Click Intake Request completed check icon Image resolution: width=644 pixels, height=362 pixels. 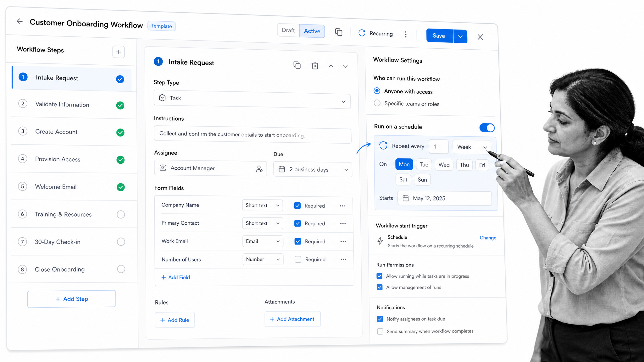pos(120,79)
